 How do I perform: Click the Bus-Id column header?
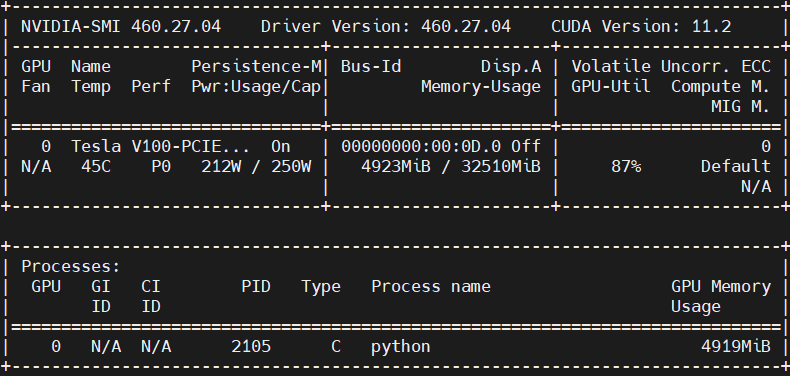[x=371, y=67]
